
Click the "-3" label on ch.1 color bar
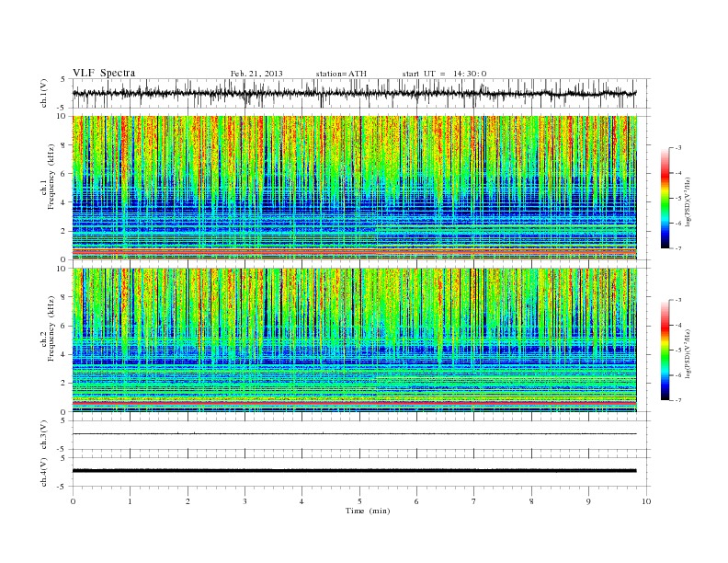point(678,148)
